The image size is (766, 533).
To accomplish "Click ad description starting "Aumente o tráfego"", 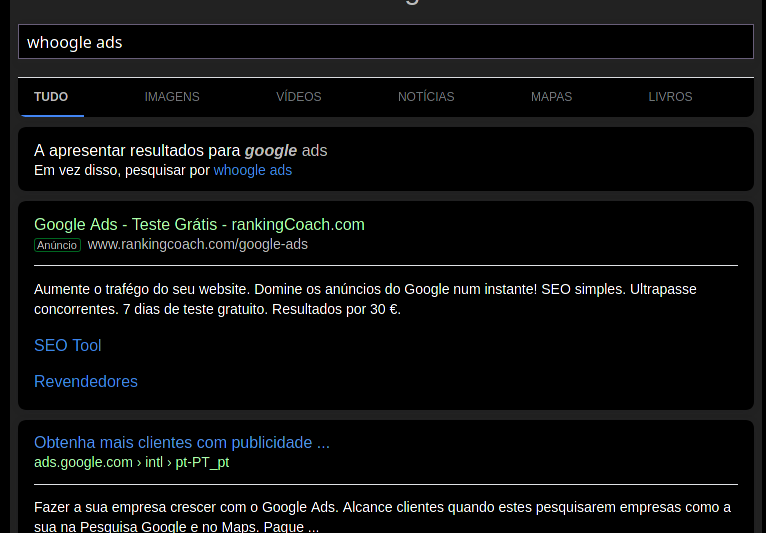I will pos(365,299).
